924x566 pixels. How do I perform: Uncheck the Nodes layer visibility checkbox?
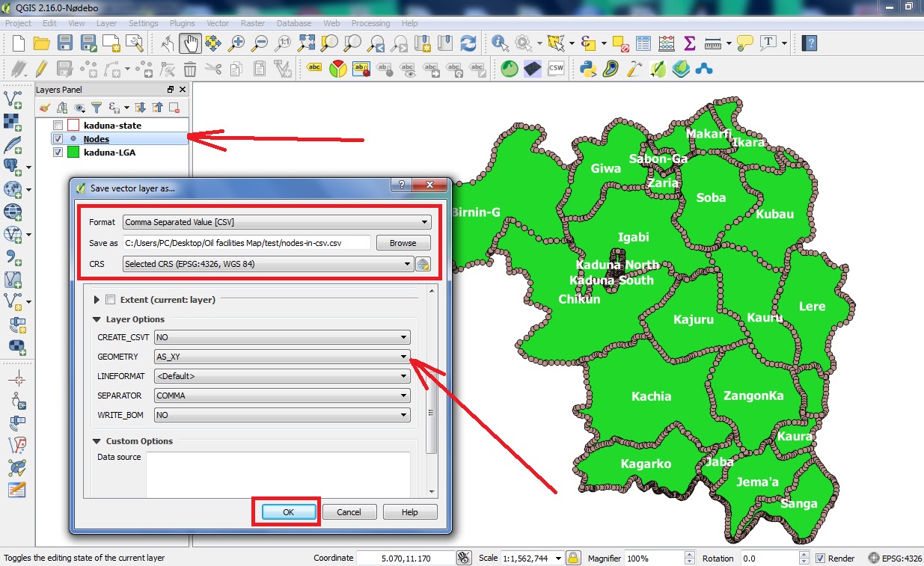coord(58,138)
